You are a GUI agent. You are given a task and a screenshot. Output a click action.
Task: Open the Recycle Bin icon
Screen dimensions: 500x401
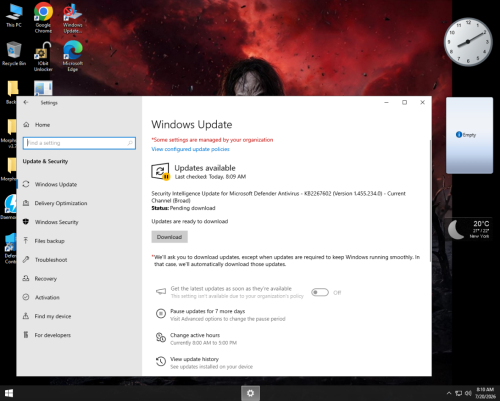[14, 53]
